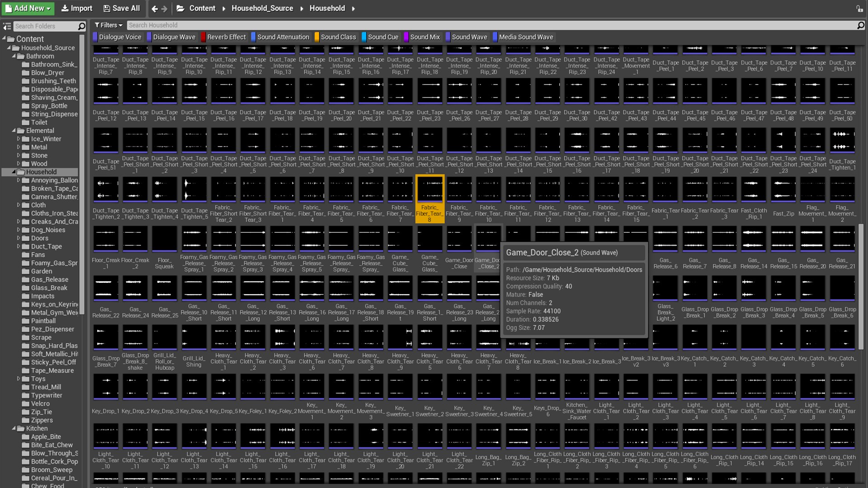Click the asset search magnifier icon
Image resolution: width=868 pixels, height=488 pixels.
(x=860, y=25)
